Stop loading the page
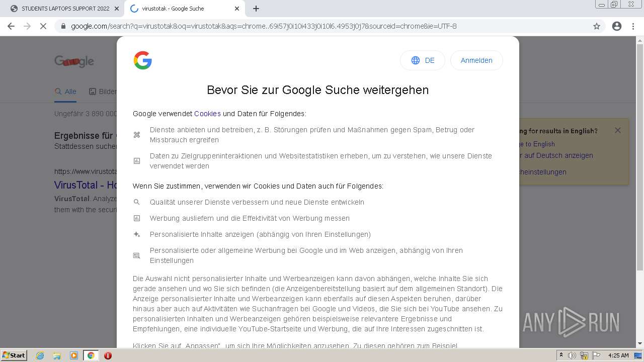This screenshot has width=644, height=362. (43, 26)
